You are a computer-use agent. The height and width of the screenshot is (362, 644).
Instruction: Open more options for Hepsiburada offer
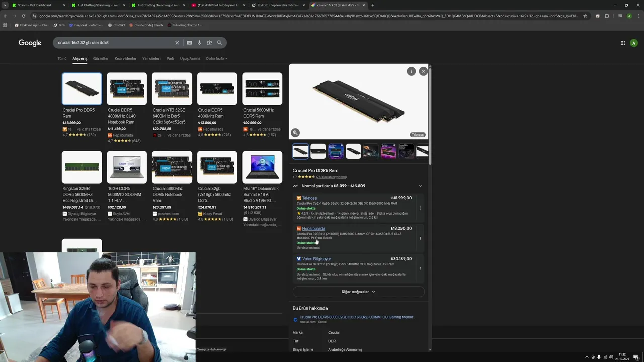click(420, 238)
